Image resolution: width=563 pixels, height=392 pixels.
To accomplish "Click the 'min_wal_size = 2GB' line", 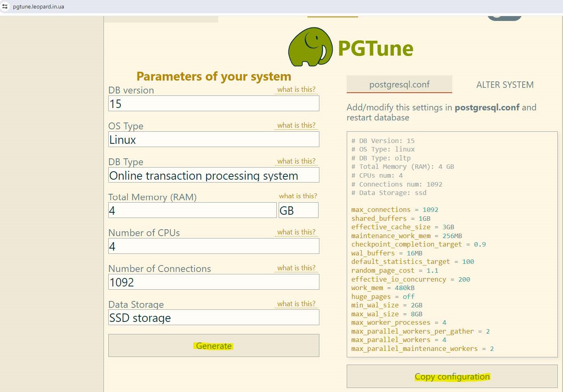I will point(387,305).
